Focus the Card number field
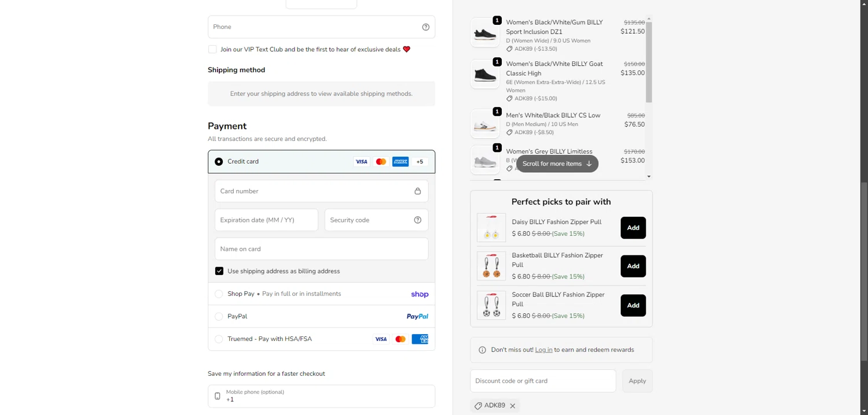The height and width of the screenshot is (415, 868). click(x=321, y=191)
